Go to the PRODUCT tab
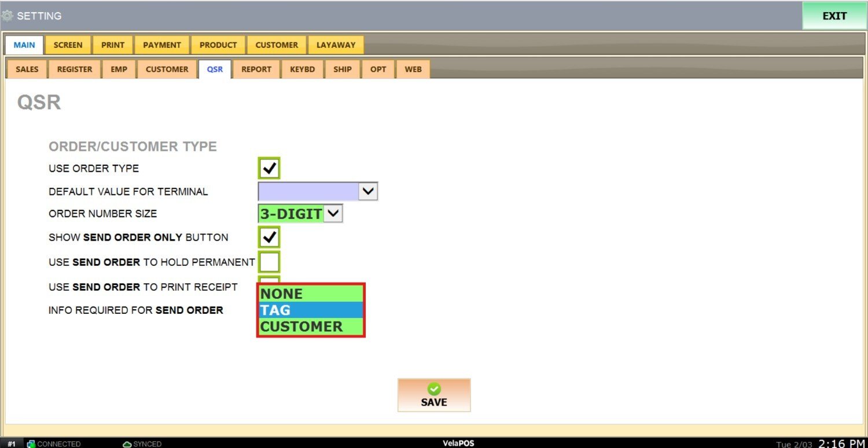 coord(218,45)
